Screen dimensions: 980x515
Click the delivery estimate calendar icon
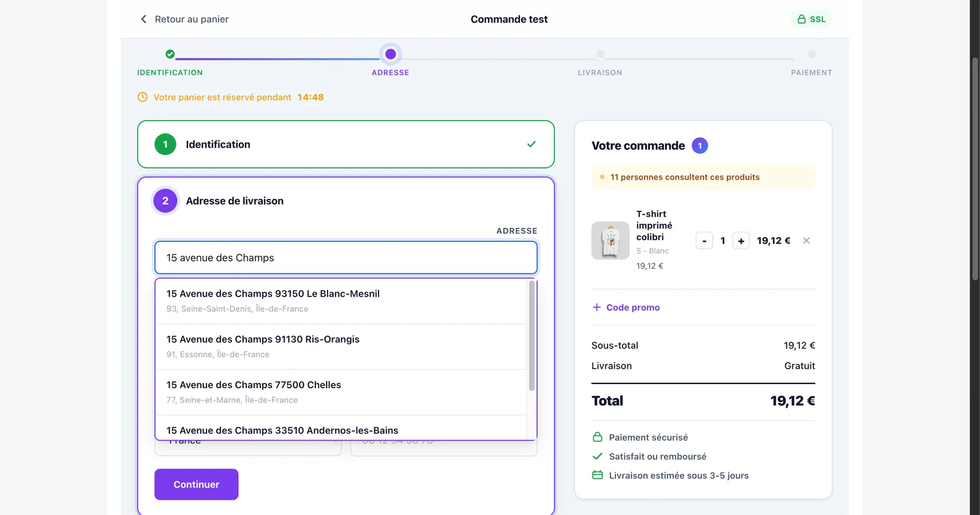pos(598,475)
